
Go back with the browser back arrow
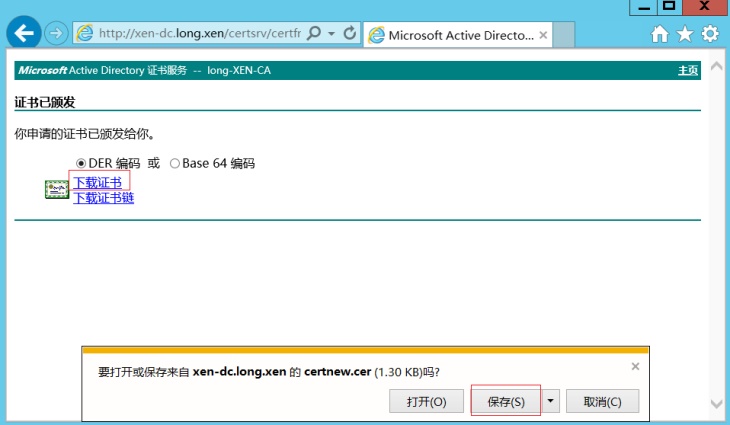(23, 33)
